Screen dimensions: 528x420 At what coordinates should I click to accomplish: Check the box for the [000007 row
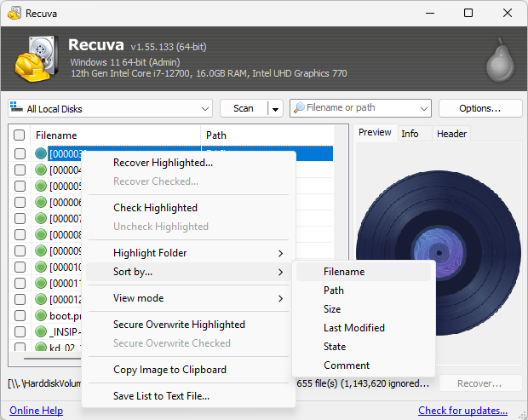[x=20, y=218]
